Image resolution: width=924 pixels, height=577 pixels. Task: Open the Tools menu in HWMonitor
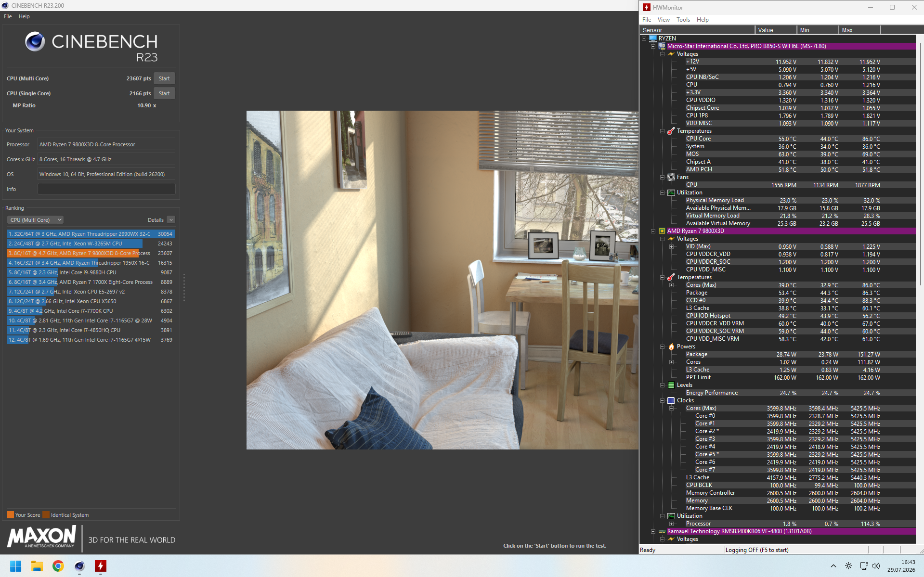coord(683,20)
